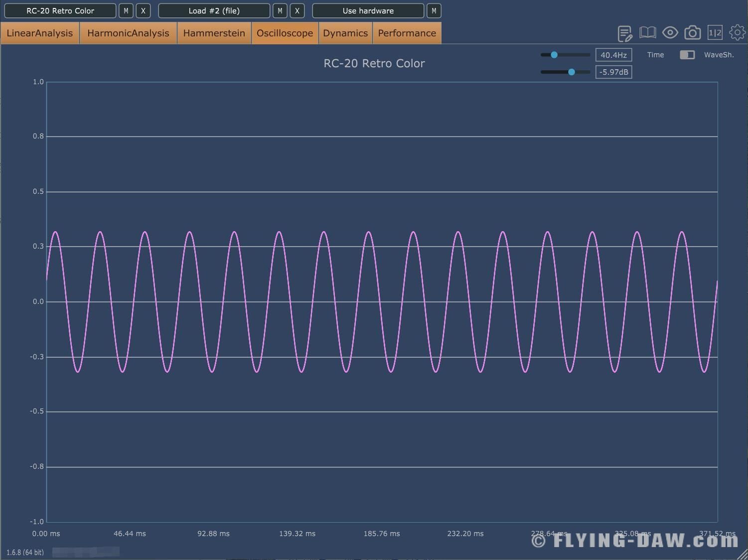Click the 0.00 ms axis label
The image size is (748, 560).
point(46,534)
